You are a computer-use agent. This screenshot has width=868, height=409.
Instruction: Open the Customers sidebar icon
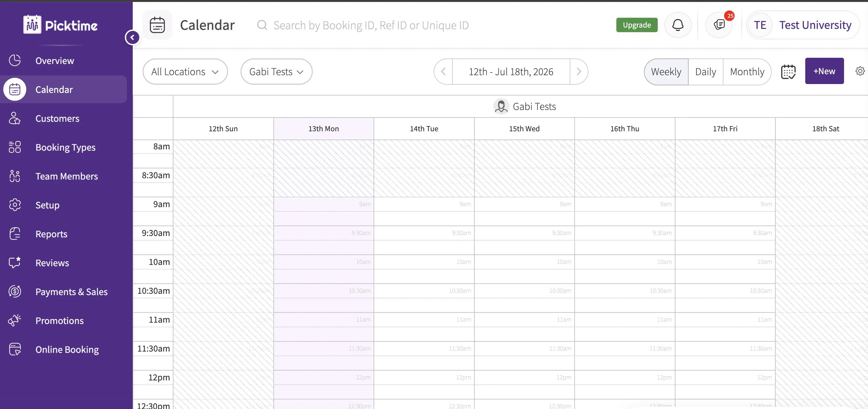point(15,118)
